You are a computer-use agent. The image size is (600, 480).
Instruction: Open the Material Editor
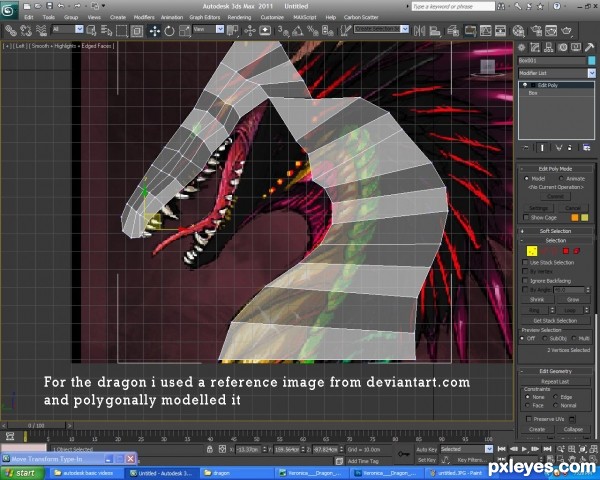click(518, 31)
